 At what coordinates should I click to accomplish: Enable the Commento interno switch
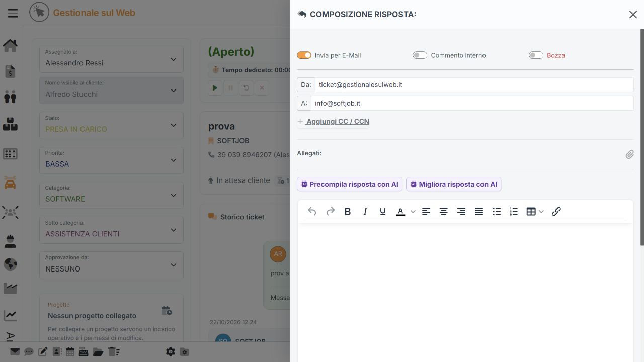[420, 55]
